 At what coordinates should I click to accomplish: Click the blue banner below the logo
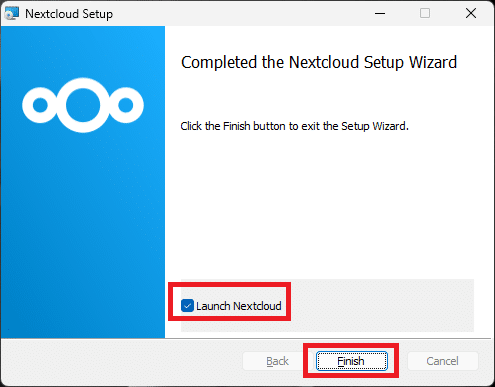click(x=83, y=233)
